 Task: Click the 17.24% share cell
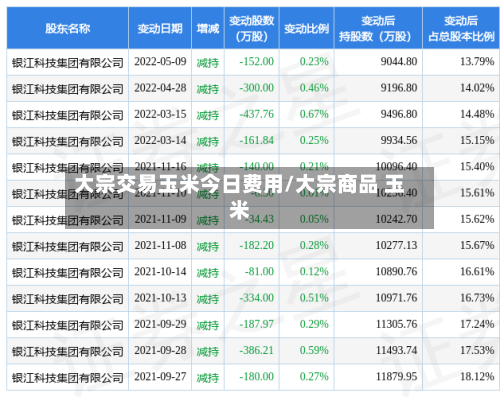pyautogui.click(x=477, y=324)
